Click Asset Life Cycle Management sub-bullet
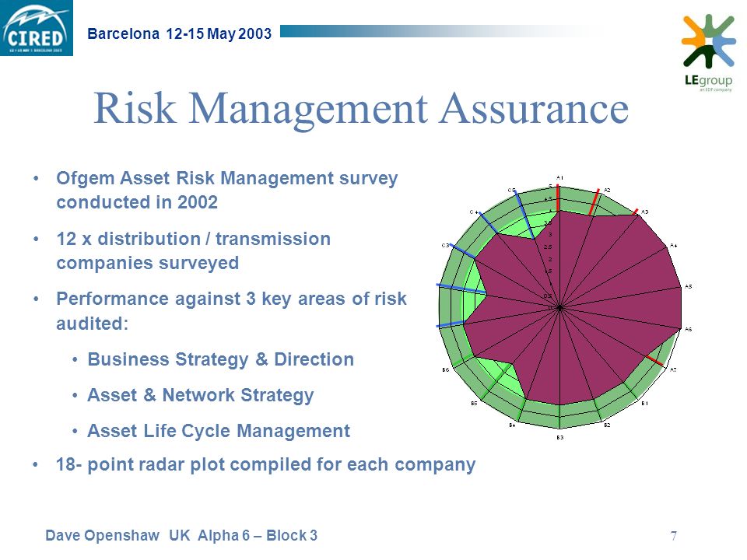Screen dimensions: 747x560 tap(219, 431)
